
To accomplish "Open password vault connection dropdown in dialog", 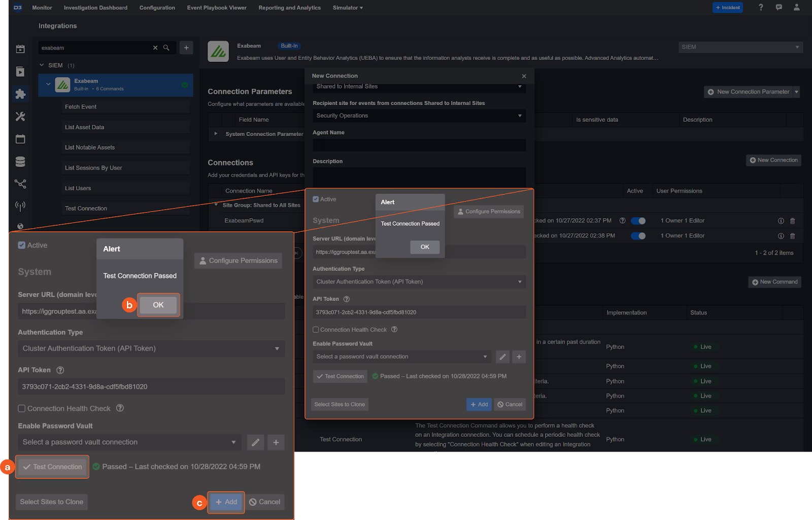I will 402,357.
